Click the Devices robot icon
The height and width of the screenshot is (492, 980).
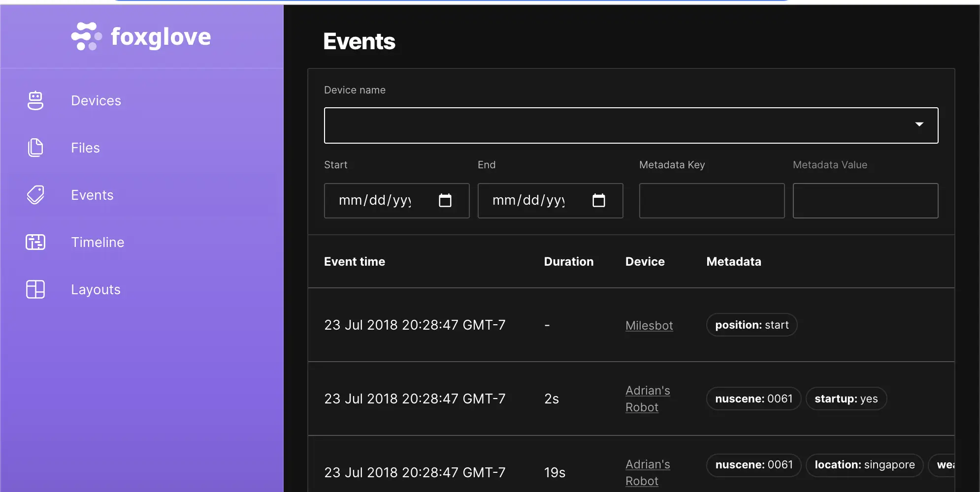point(35,100)
